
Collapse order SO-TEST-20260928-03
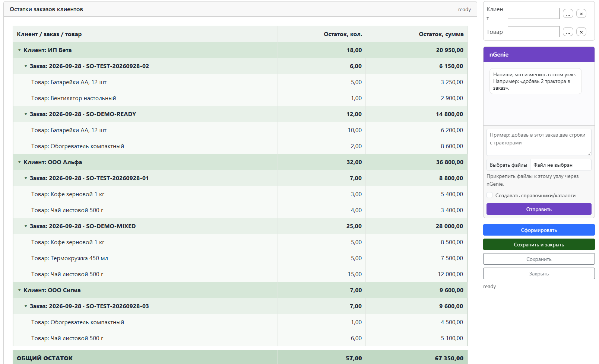[26, 306]
